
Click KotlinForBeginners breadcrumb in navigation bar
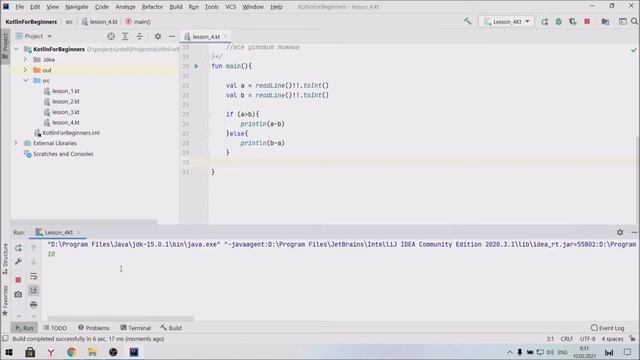click(x=31, y=22)
